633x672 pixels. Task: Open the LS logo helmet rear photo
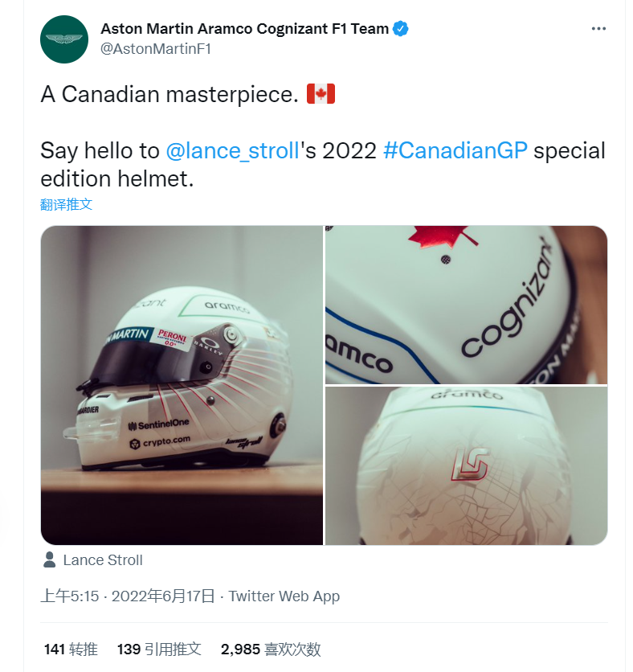(467, 466)
